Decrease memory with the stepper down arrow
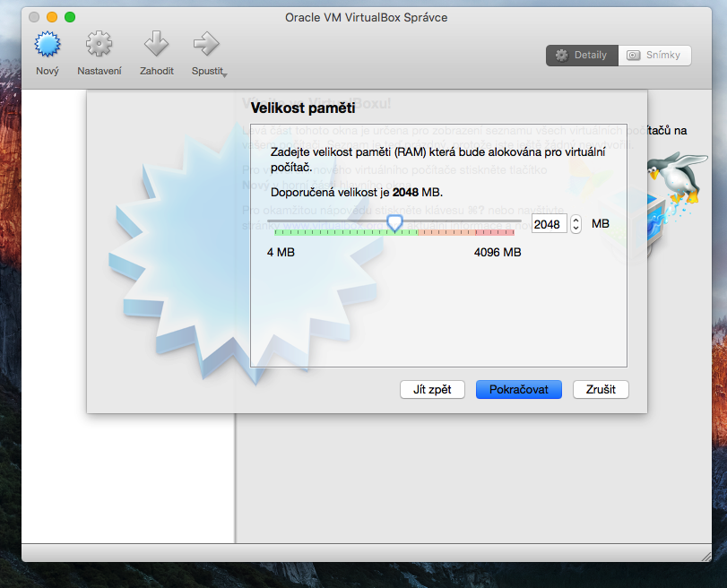 pos(576,229)
